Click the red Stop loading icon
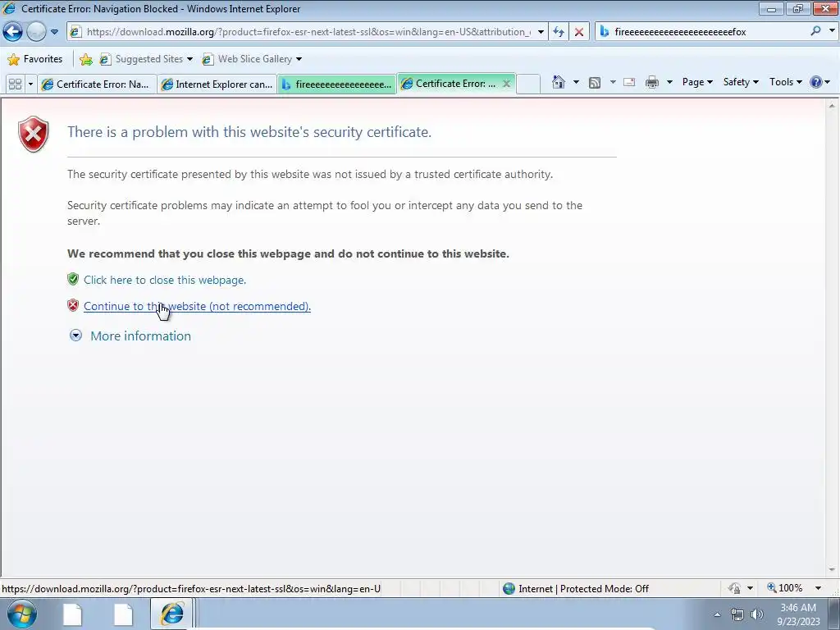 tap(579, 32)
